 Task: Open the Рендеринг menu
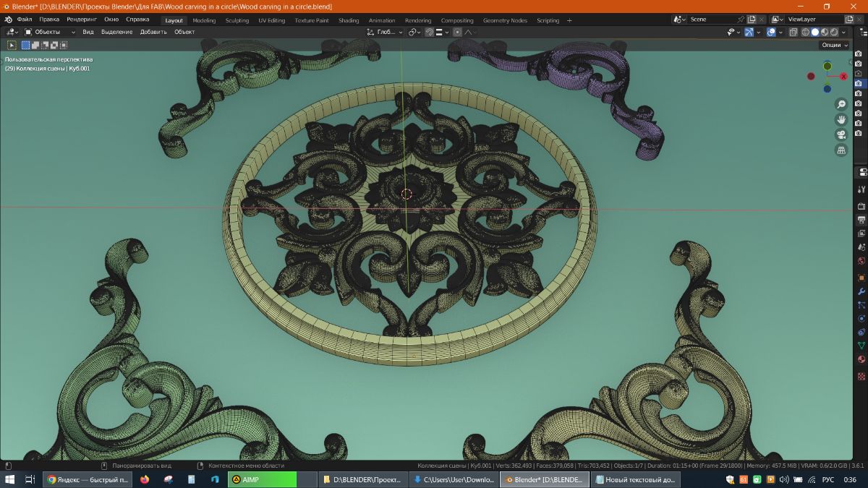(x=83, y=20)
